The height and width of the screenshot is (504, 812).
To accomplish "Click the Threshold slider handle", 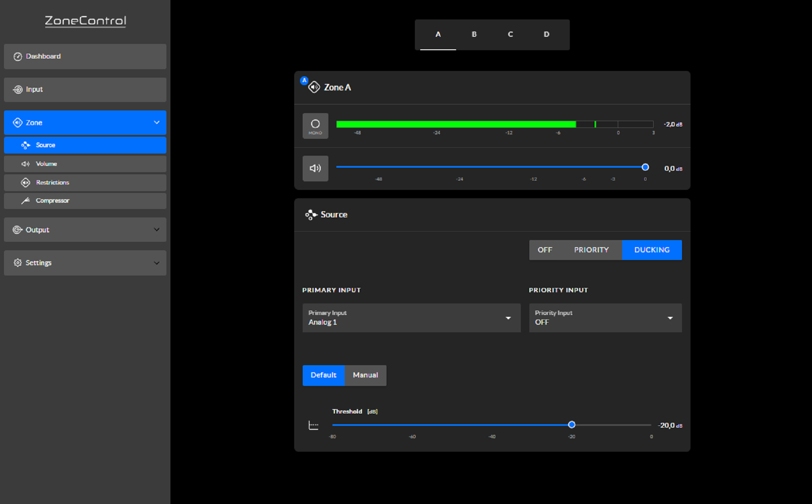I will click(x=572, y=425).
